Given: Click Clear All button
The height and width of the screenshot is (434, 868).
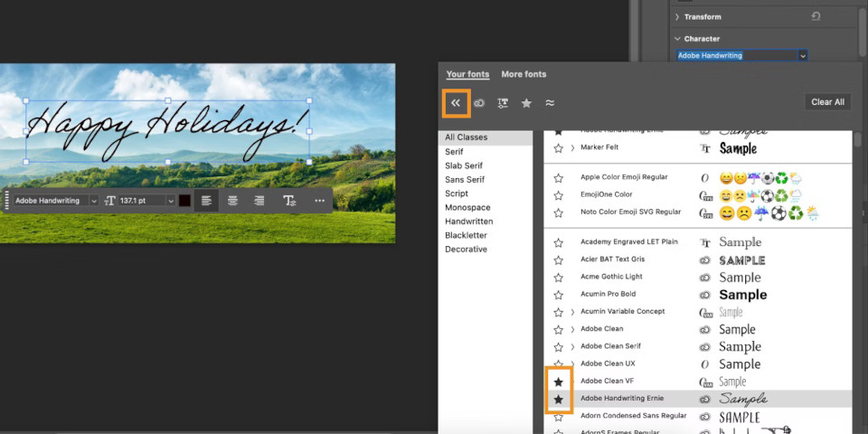Looking at the screenshot, I should coord(827,102).
